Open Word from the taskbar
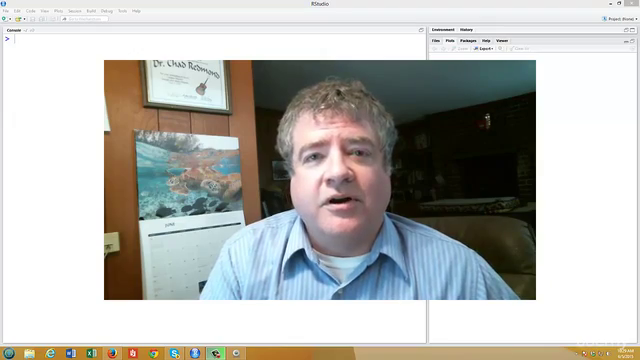Screen dimensions: 640x360 point(71,353)
